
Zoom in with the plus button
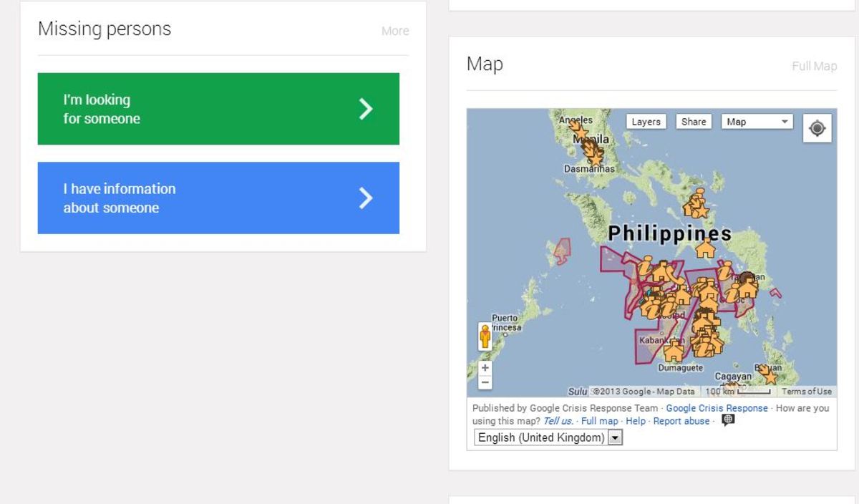[485, 368]
